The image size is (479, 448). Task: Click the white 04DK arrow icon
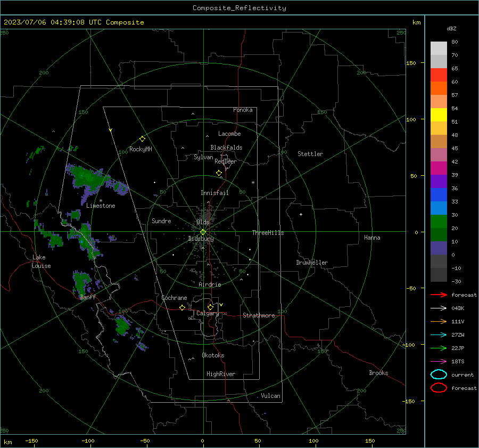pos(439,308)
